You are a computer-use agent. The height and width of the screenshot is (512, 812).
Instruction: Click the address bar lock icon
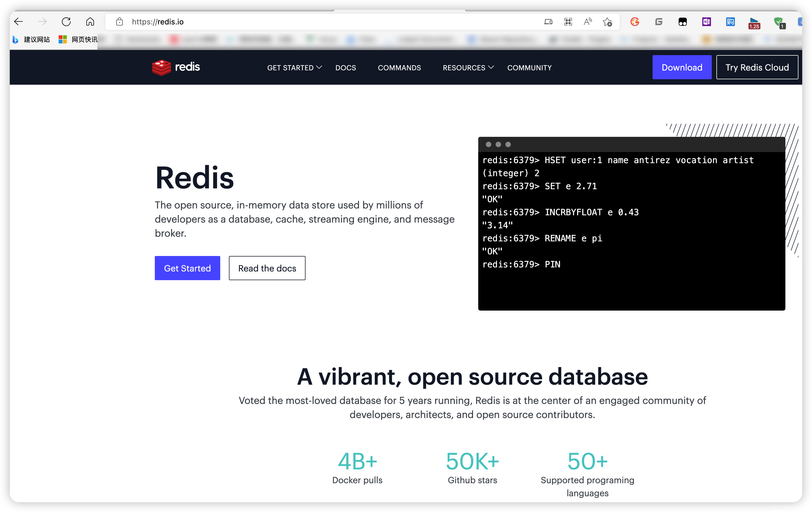[x=118, y=22]
